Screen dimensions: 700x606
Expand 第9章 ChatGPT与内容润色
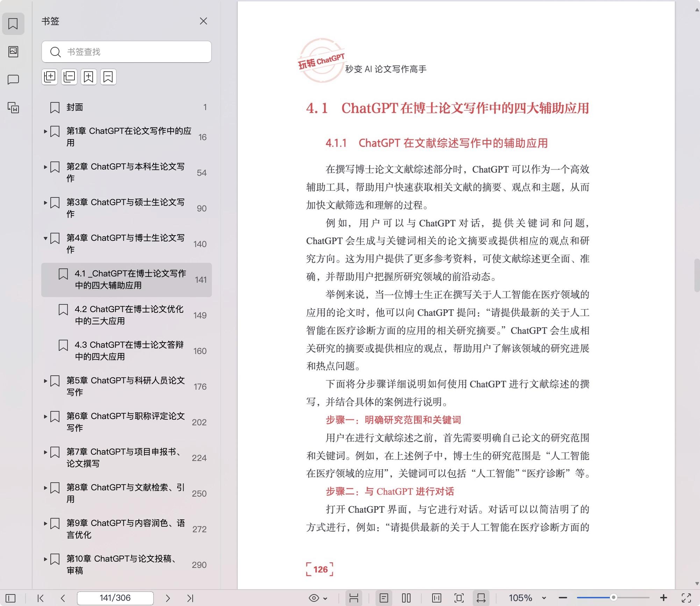(x=45, y=524)
